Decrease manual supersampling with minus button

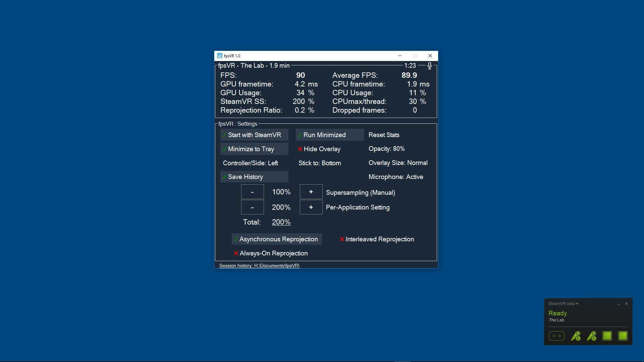(x=252, y=192)
